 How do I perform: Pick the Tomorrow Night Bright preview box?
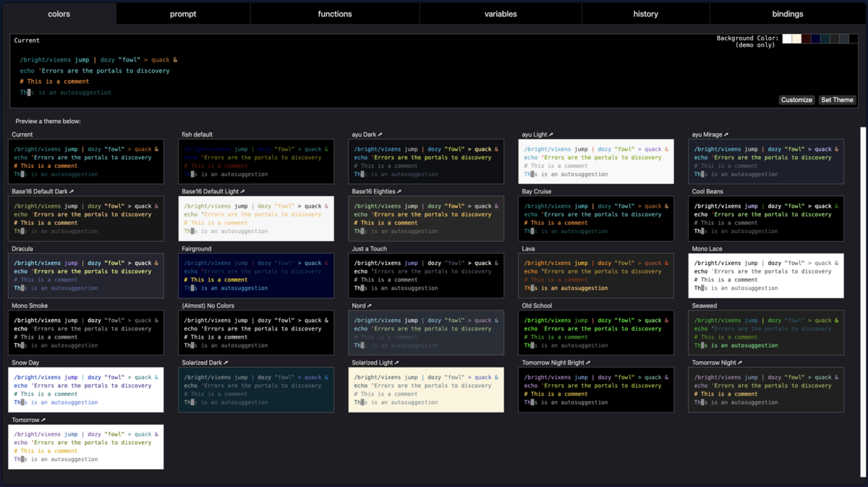[596, 390]
